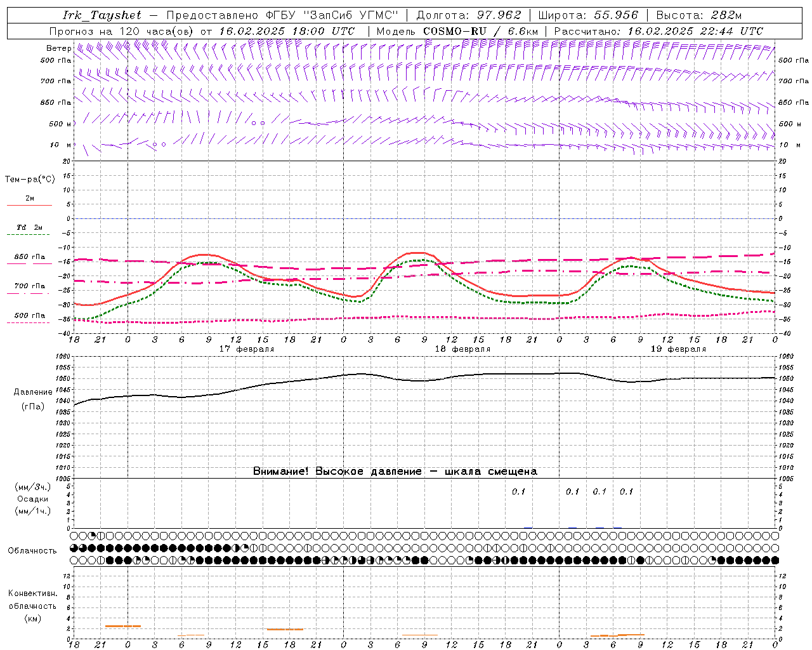Click the 500 м wind level label on left
Screen dimensions: 812x650
pos(56,124)
